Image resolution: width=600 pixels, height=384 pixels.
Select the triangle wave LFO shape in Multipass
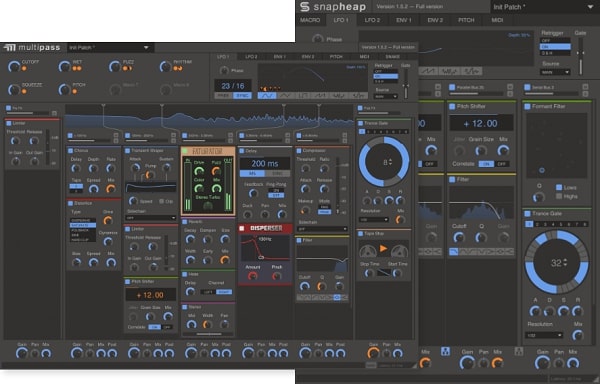(285, 96)
